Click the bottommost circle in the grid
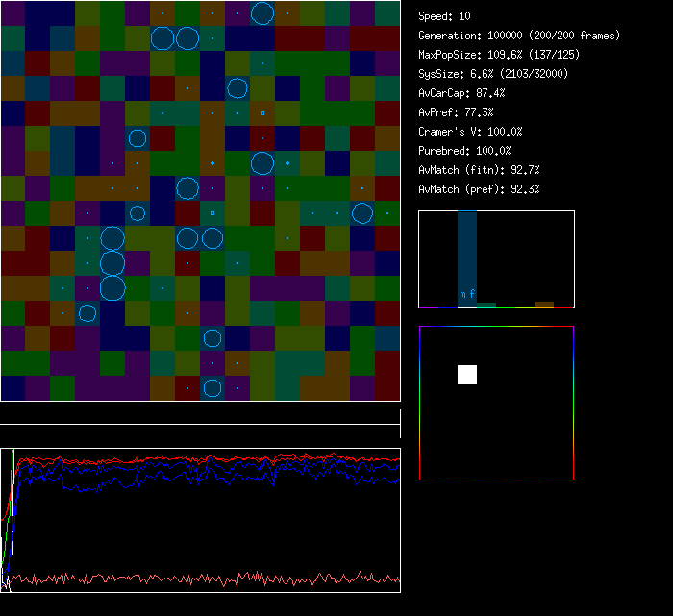673x616 pixels. click(212, 388)
